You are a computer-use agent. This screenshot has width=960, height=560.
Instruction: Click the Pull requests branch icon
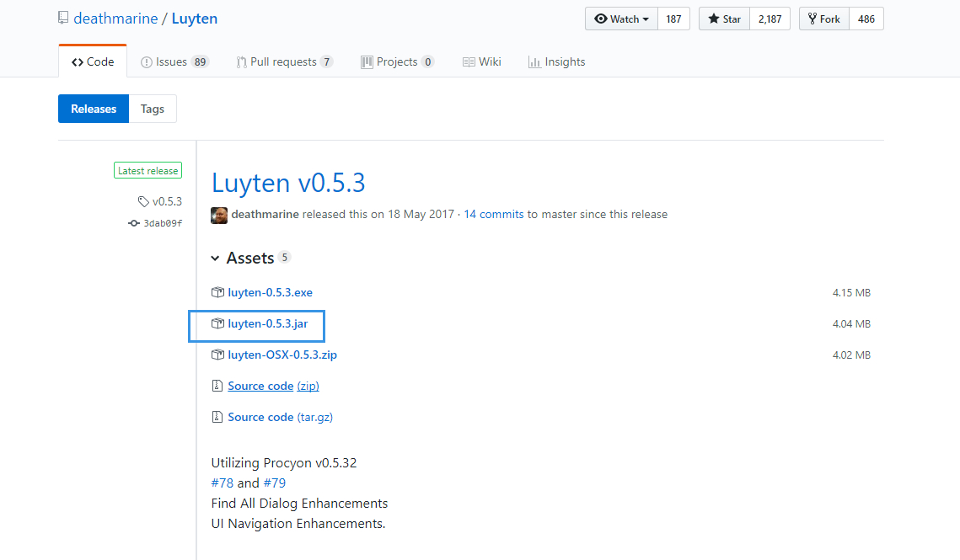click(x=241, y=62)
